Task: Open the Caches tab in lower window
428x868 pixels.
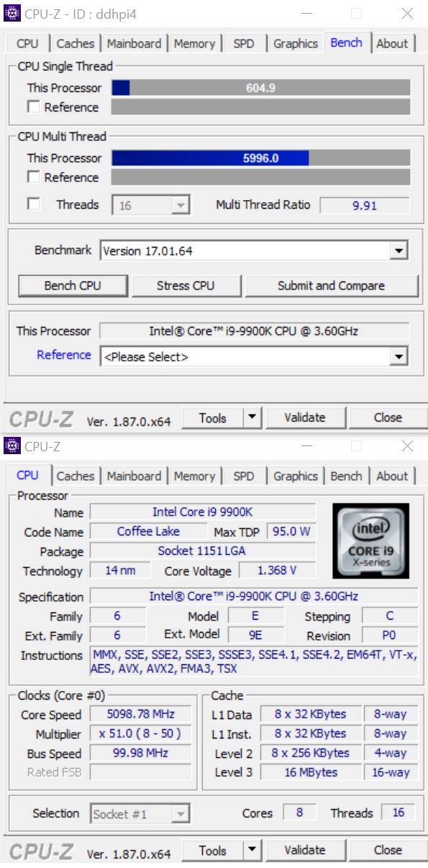Action: point(76,476)
